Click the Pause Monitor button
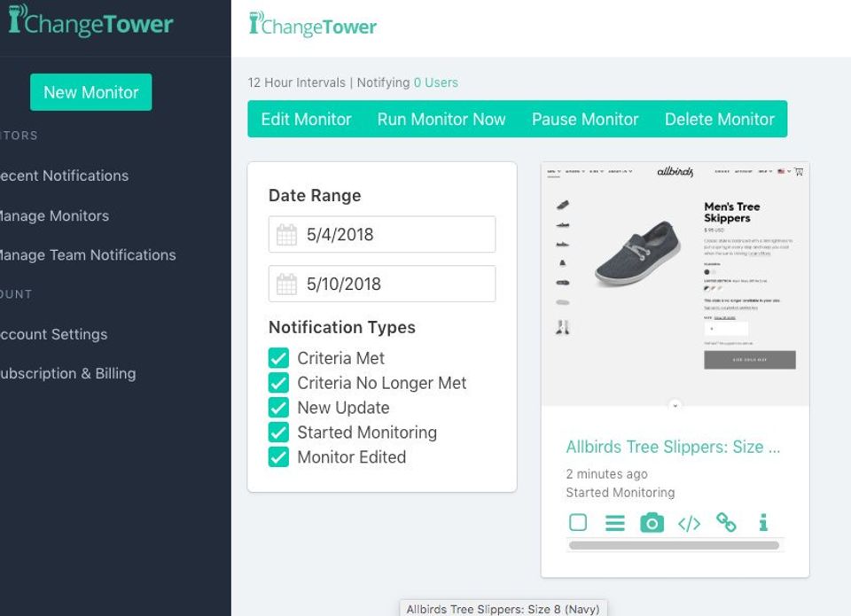 pyautogui.click(x=585, y=119)
